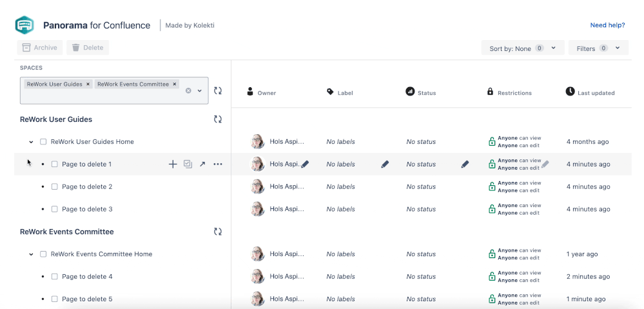Select the Page to delete 2 tree item
Viewport: 644px width, 309px height.
(x=87, y=186)
